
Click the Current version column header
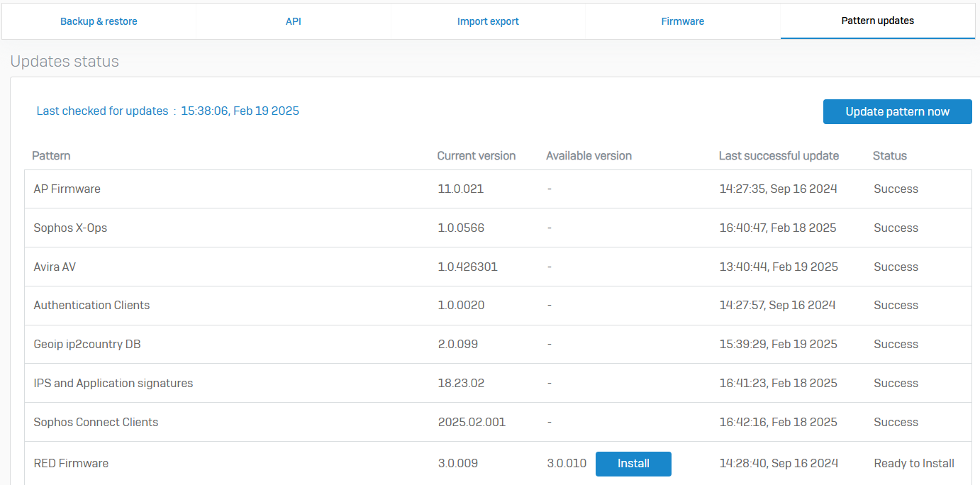pos(476,155)
